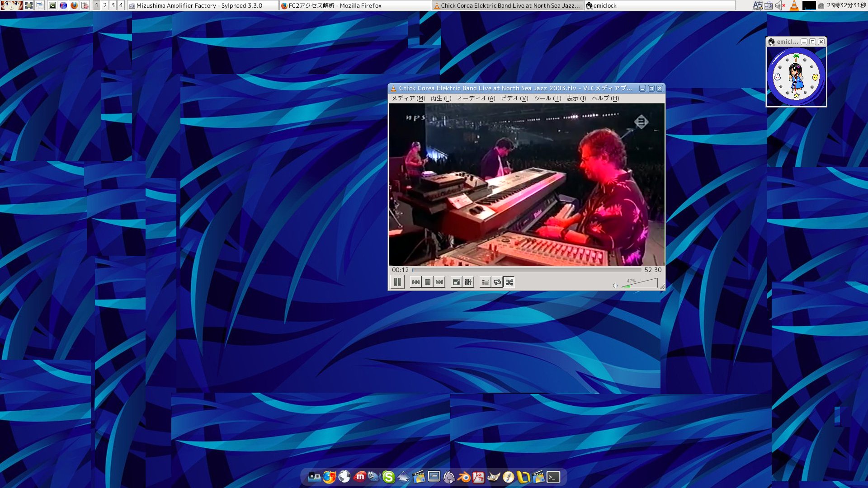Image resolution: width=868 pixels, height=488 pixels.
Task: Mute audio via the speaker icon
Action: (x=615, y=285)
